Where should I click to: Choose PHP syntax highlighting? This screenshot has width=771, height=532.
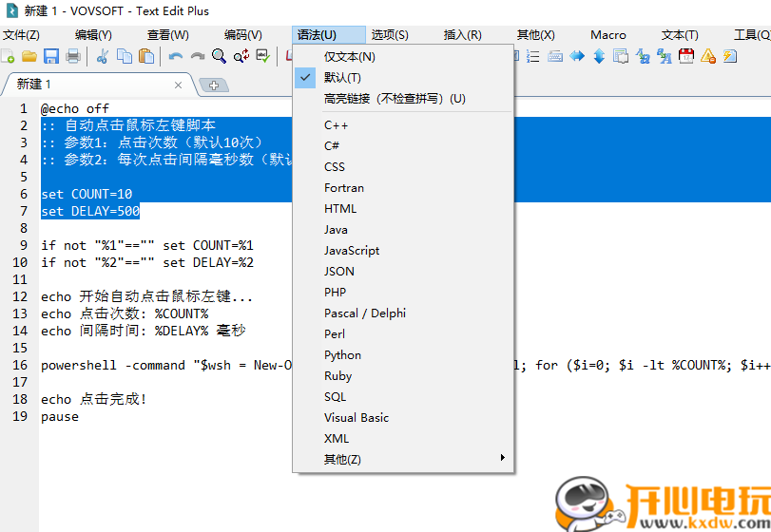403,293
